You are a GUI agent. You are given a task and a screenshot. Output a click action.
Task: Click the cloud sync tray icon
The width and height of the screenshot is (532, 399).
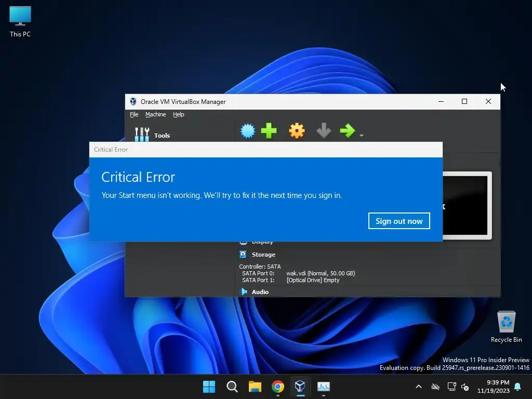pos(435,387)
